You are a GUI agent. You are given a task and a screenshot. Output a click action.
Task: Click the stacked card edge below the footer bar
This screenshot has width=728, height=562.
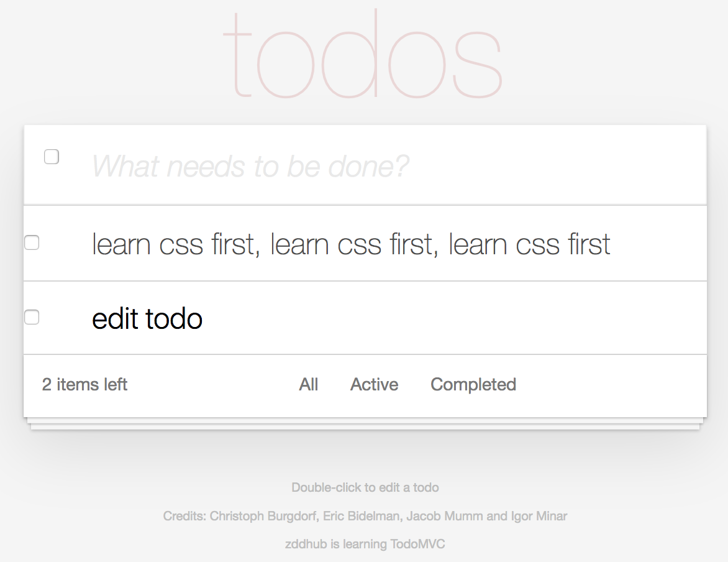365,420
